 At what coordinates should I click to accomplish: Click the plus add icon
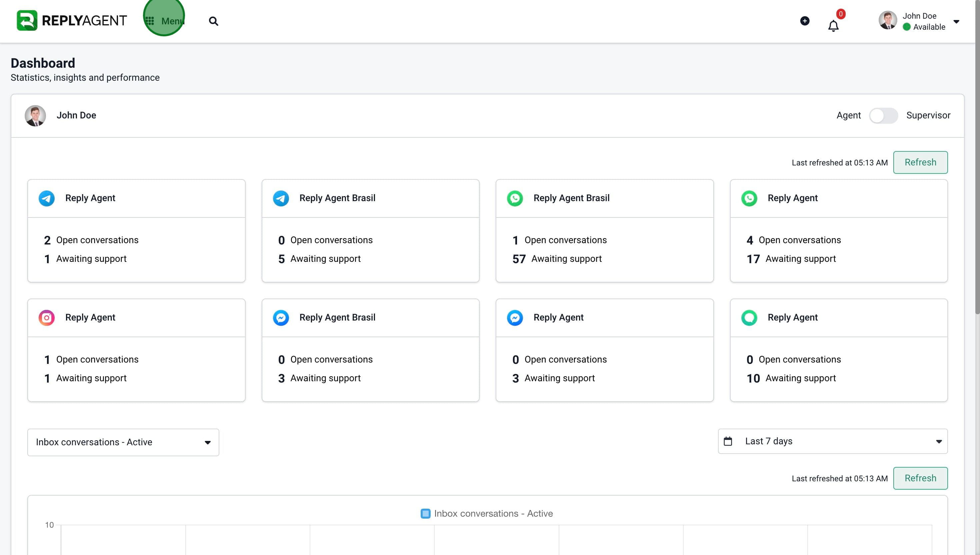tap(804, 21)
